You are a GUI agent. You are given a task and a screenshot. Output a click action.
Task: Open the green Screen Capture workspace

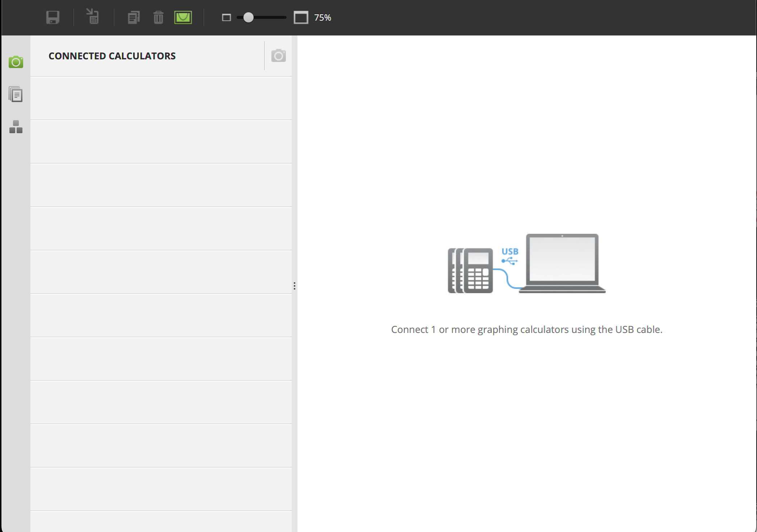[16, 62]
